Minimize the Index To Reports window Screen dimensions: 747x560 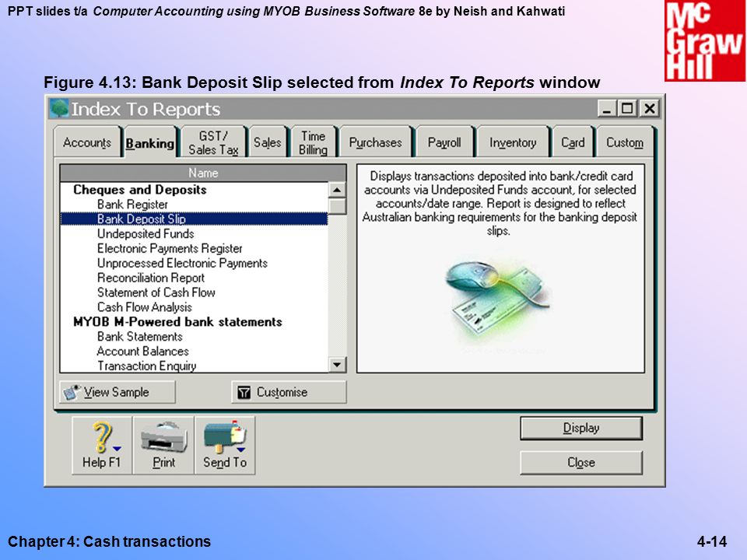pyautogui.click(x=607, y=109)
